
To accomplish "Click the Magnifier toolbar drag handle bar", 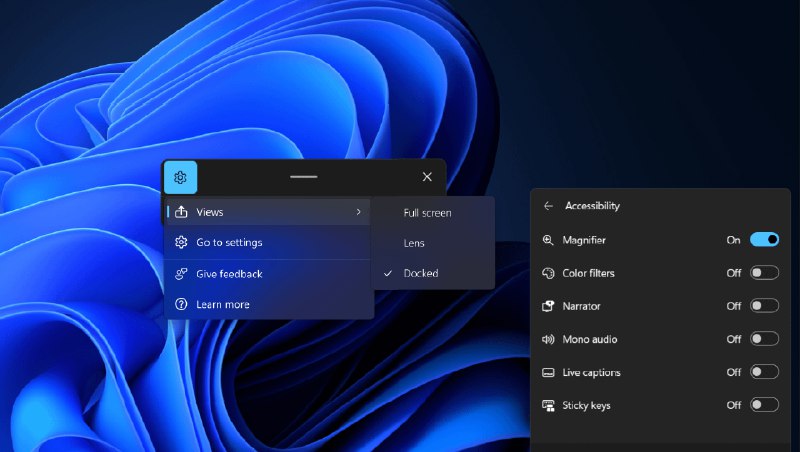I will click(x=304, y=177).
